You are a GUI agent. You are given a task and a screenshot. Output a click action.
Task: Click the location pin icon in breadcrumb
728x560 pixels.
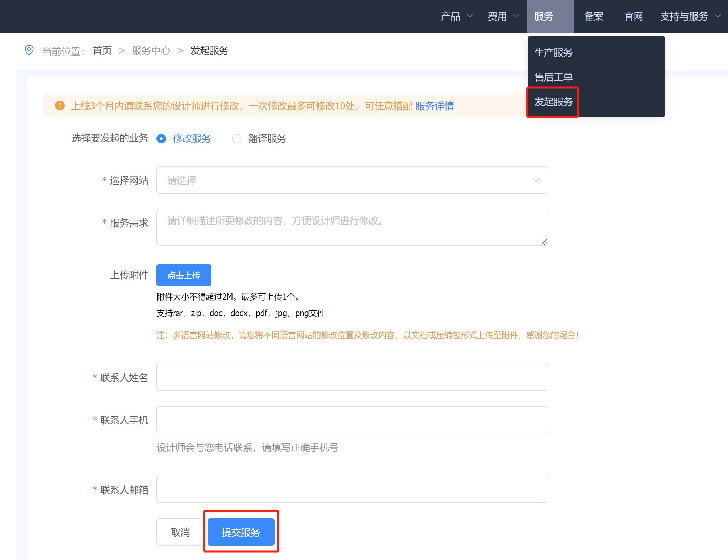pos(29,50)
